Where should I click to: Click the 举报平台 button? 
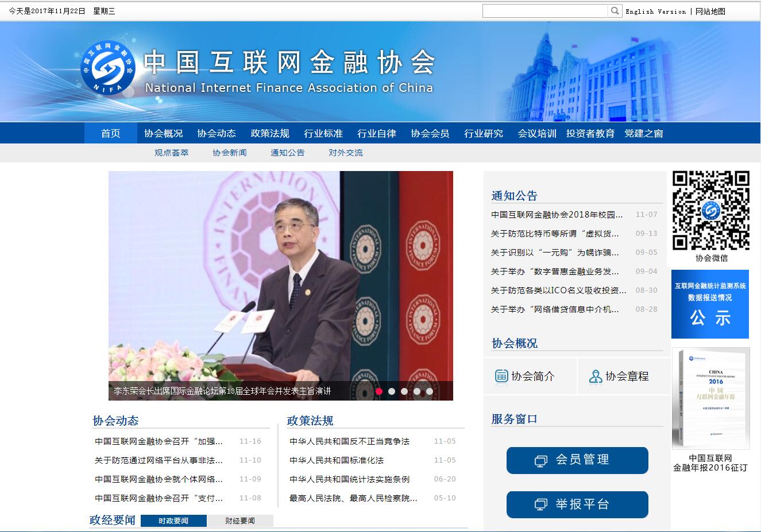click(577, 504)
